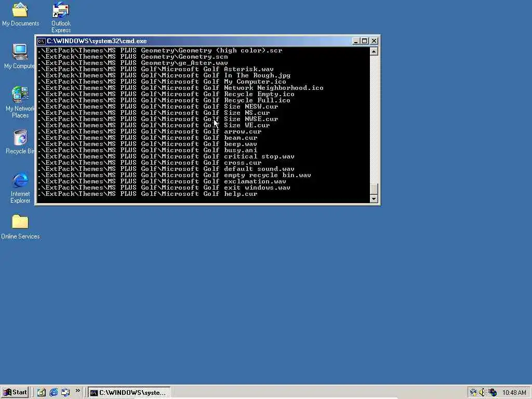Click the line 'Golf Size NWSE.cur'

[158, 119]
